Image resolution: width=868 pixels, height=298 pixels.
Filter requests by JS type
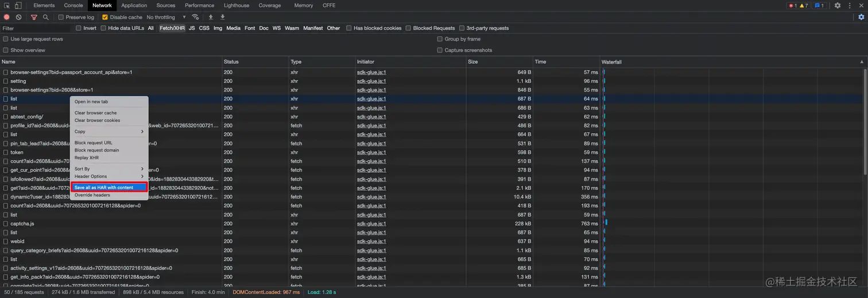pos(192,28)
